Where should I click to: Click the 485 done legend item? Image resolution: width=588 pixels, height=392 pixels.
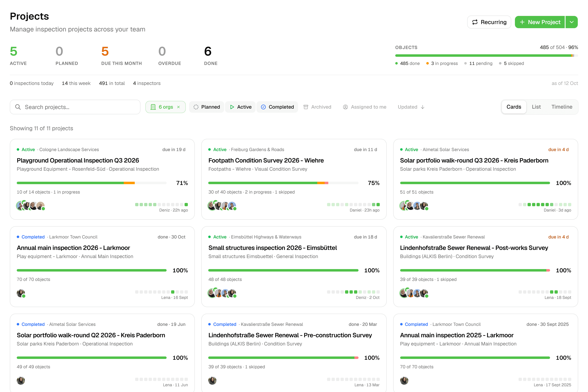pos(408,63)
